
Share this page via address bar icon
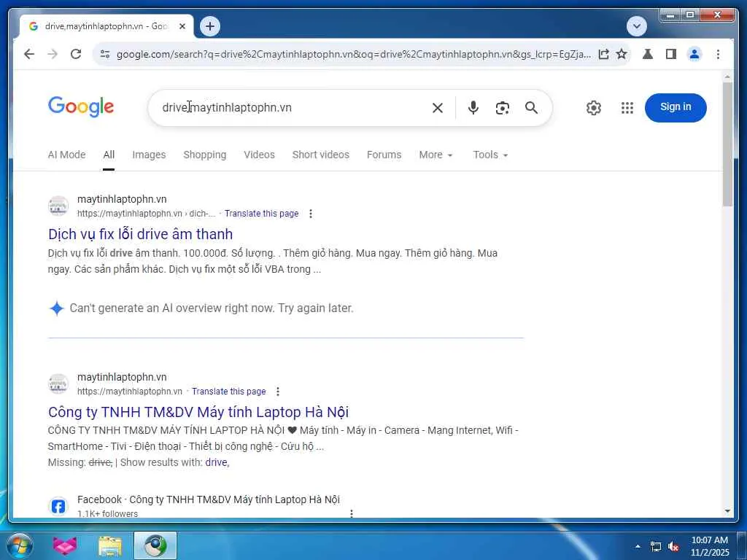coord(603,54)
